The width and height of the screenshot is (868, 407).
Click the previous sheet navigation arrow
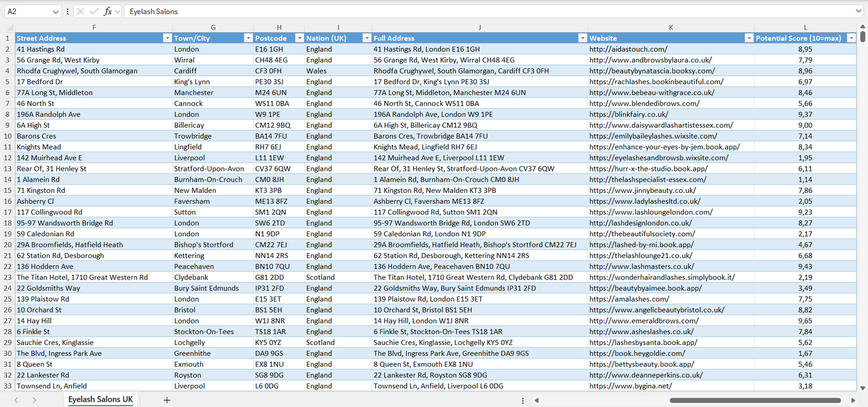(x=16, y=400)
